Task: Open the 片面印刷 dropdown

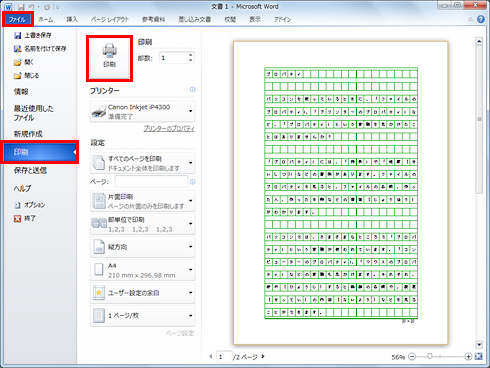Action: pyautogui.click(x=143, y=201)
